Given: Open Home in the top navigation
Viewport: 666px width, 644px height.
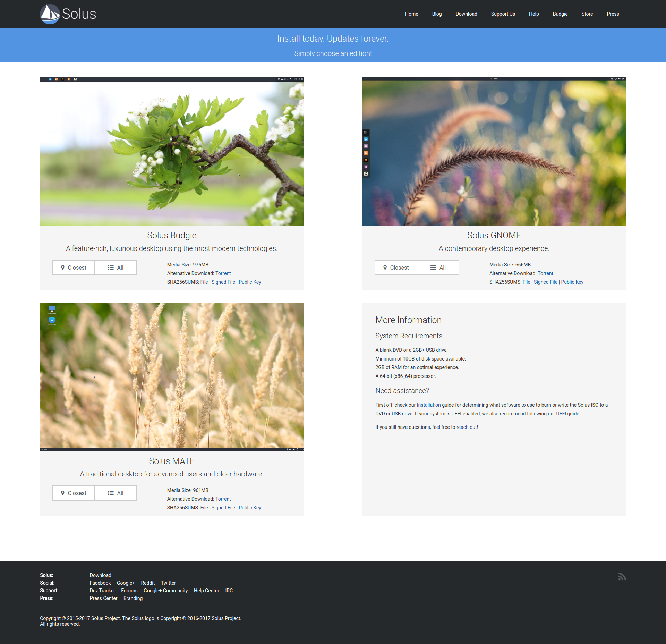Looking at the screenshot, I should (411, 14).
